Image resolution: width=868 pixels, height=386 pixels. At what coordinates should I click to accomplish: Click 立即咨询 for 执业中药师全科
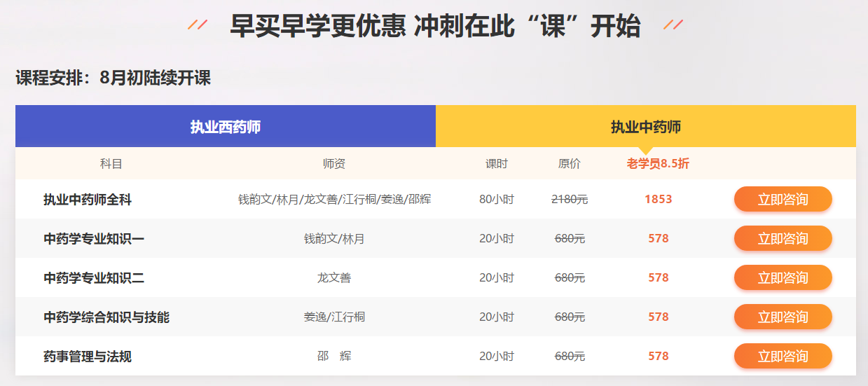pos(783,200)
